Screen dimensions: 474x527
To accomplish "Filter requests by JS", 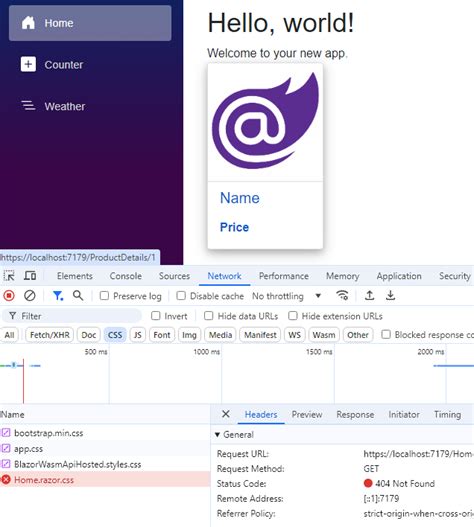I will point(137,335).
